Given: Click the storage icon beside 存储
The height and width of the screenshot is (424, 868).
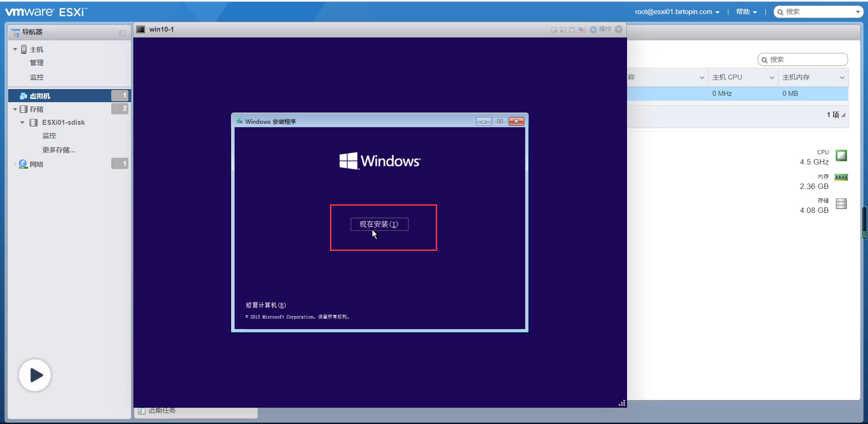Looking at the screenshot, I should pyautogui.click(x=24, y=109).
